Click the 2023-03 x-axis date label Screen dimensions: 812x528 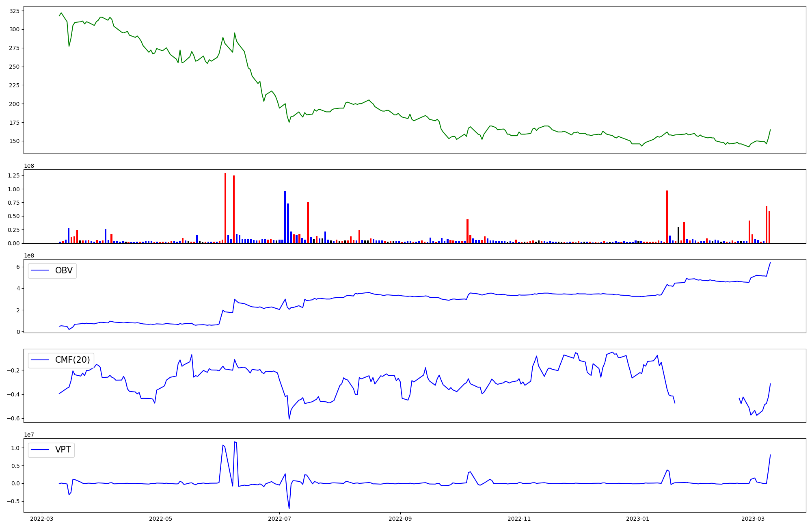pyautogui.click(x=753, y=519)
